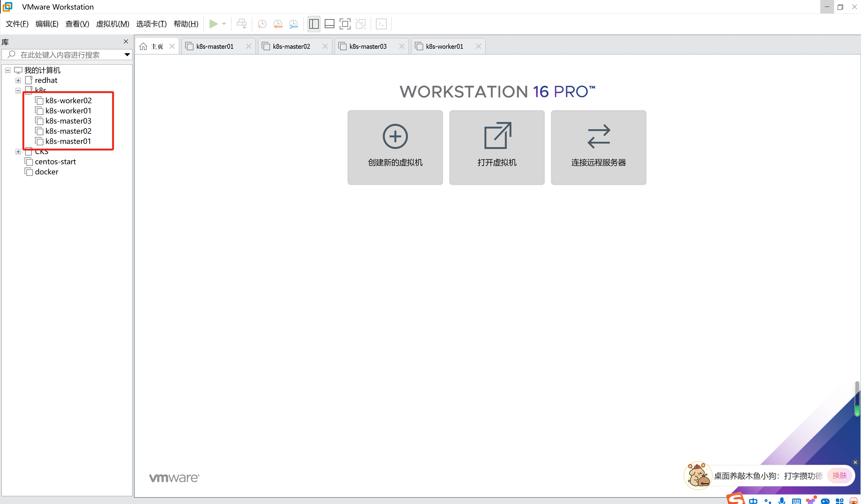Open the Snapshot Manager toolbar icon

tap(293, 24)
